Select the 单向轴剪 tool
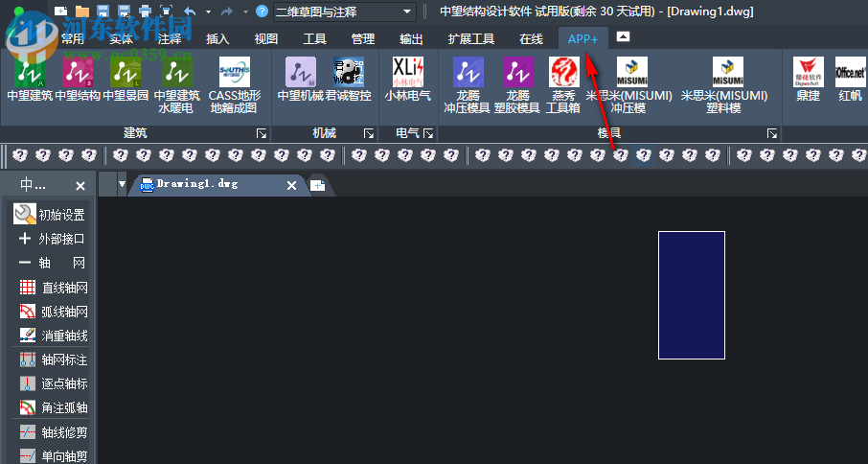Image resolution: width=868 pixels, height=464 pixels. click(x=54, y=456)
